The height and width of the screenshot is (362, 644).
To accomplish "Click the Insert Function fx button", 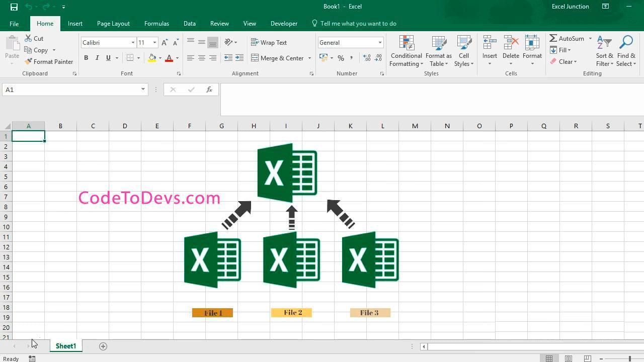I will [x=209, y=89].
